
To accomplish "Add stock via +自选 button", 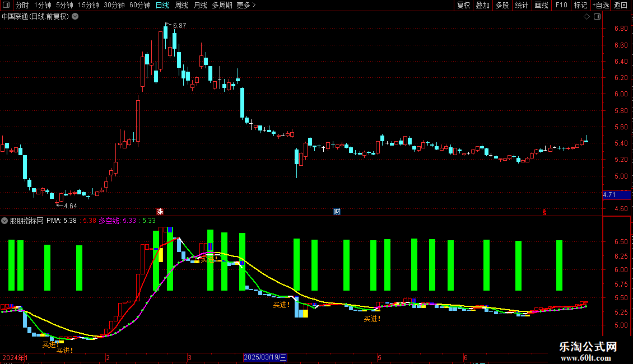I will point(601,5).
